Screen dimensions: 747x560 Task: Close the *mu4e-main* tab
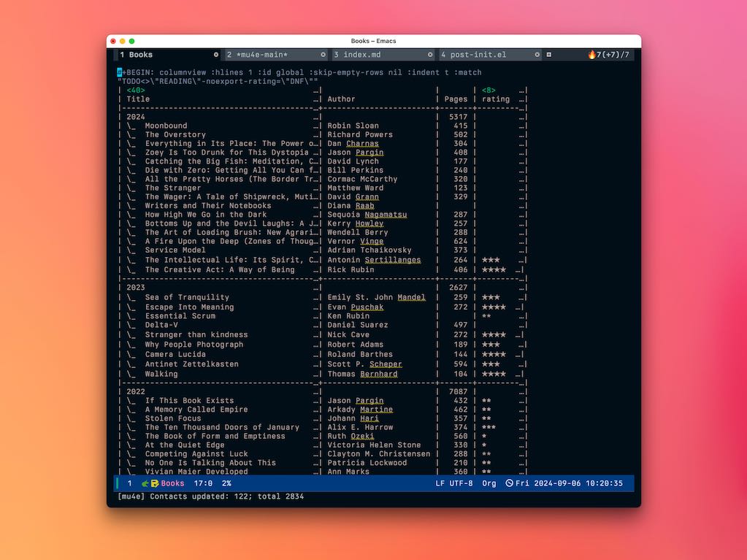[x=323, y=55]
